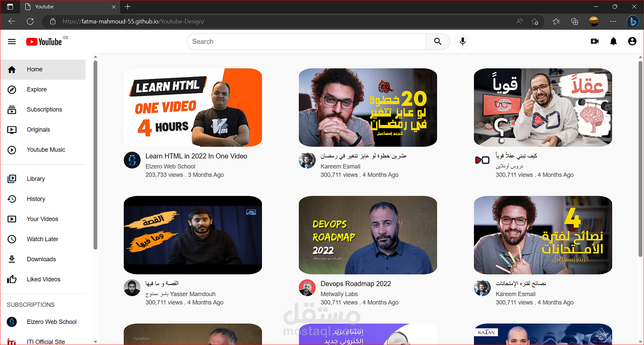Click the History clock icon
The width and height of the screenshot is (644, 345).
12,199
